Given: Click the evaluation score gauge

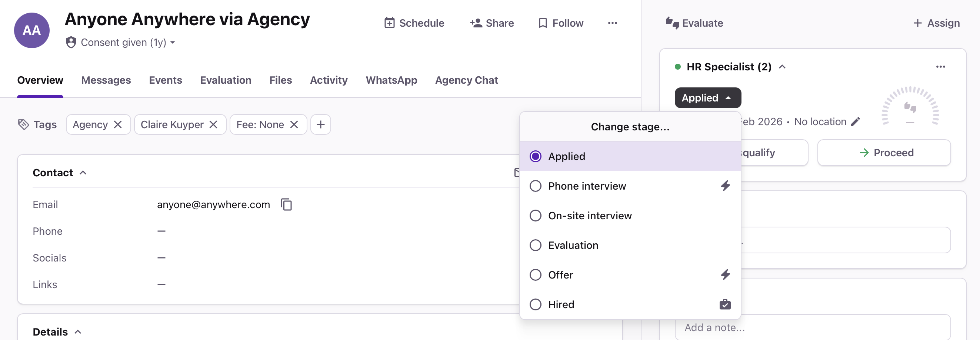Looking at the screenshot, I should [910, 106].
